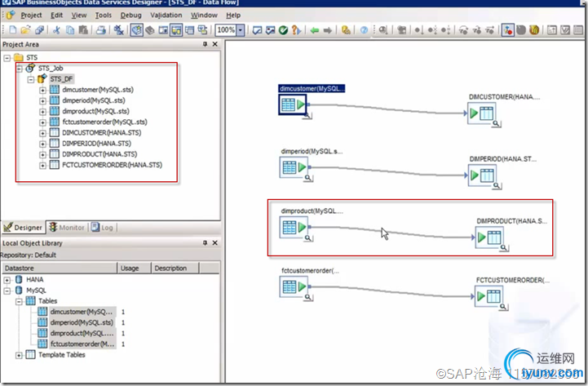Expand the HANA datastore

pos(7,280)
